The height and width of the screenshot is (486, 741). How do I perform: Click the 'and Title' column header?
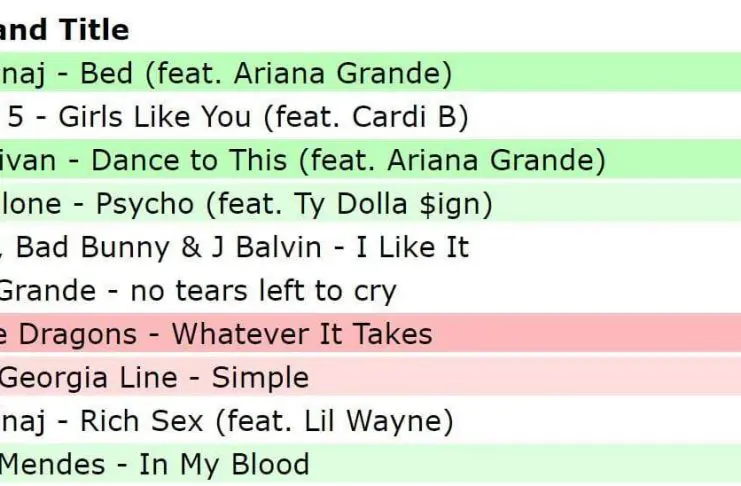click(64, 30)
